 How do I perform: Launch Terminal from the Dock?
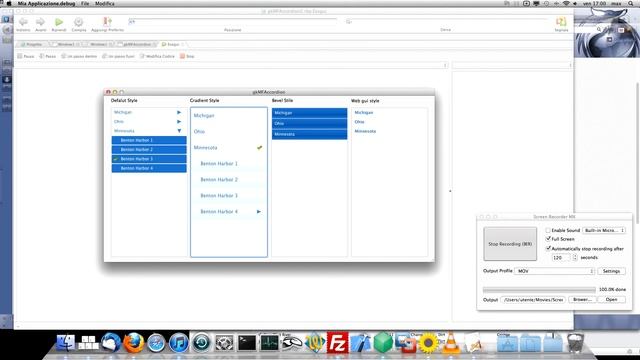(247, 343)
